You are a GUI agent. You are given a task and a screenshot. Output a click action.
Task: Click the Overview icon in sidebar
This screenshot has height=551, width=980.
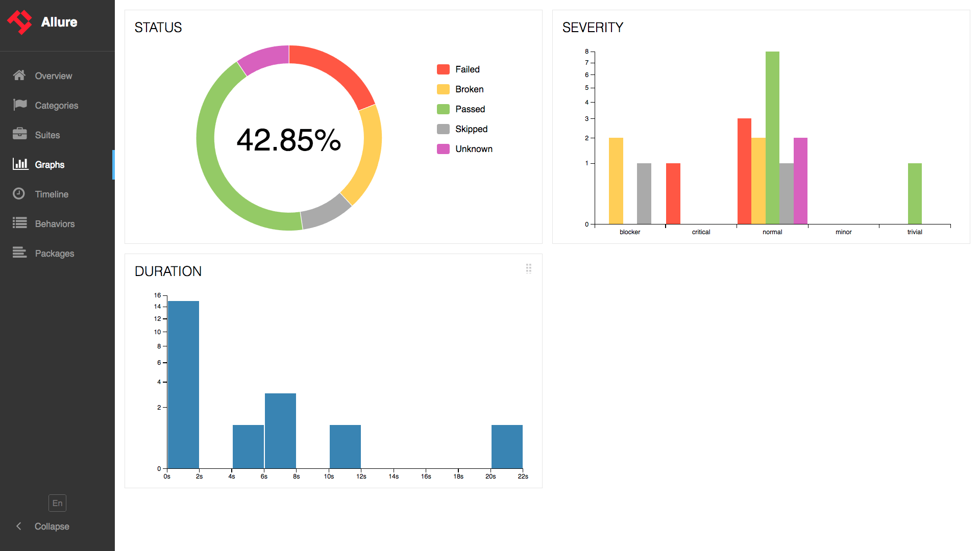pyautogui.click(x=19, y=76)
